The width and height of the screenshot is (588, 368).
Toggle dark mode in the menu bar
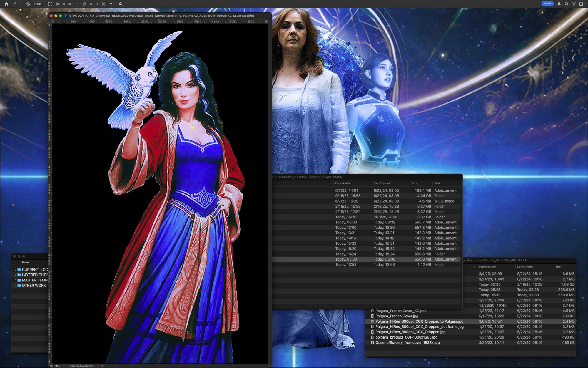[574, 4]
